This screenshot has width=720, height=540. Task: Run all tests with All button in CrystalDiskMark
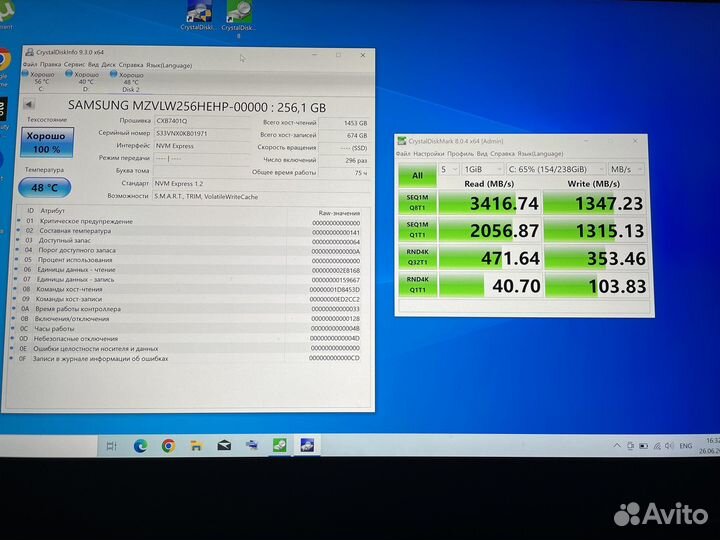417,175
